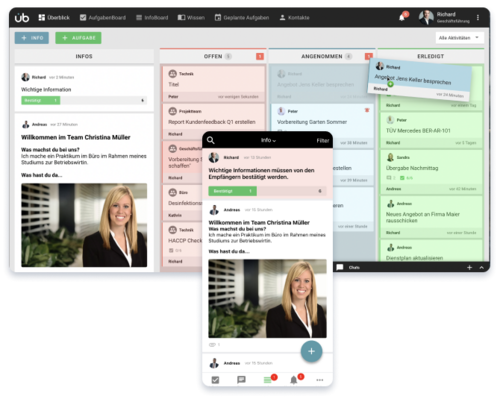This screenshot has height=399, width=500.
Task: Open Dienstplan aktualisieren task
Action: [431, 251]
